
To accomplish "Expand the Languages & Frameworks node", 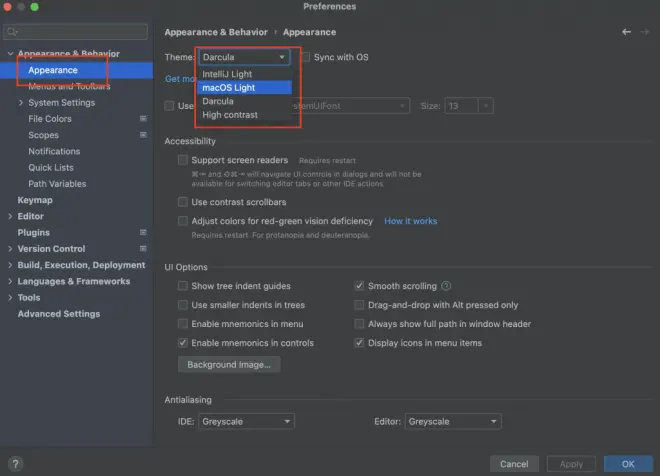I will coord(10,281).
